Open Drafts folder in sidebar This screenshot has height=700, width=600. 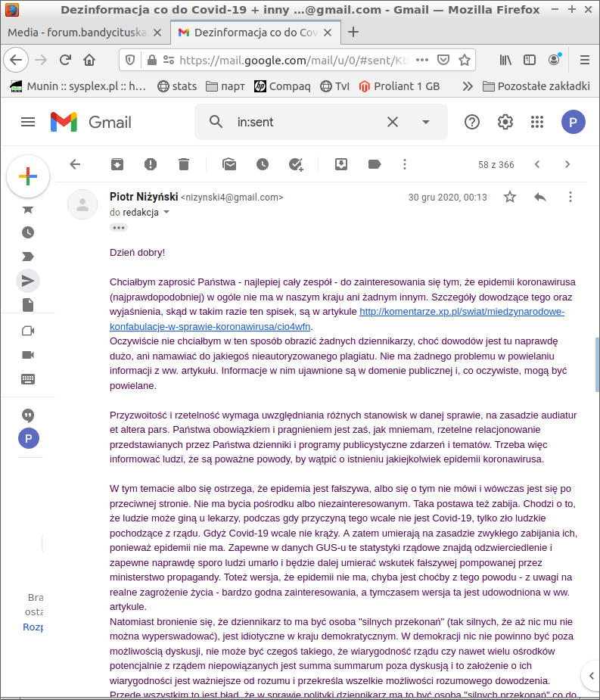pos(28,305)
